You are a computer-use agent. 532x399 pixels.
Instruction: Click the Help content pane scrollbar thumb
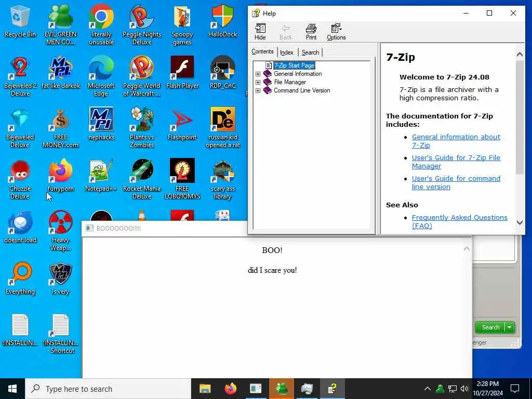coord(520,117)
